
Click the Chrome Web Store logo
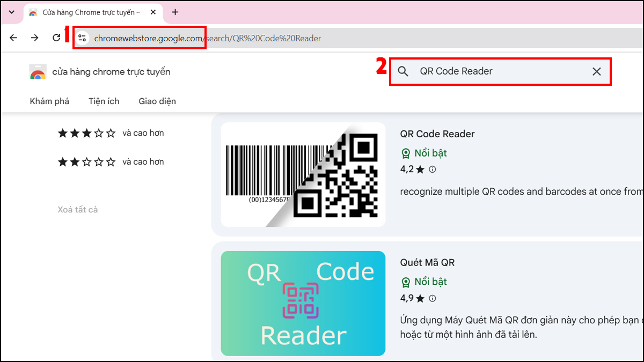pos(38,72)
